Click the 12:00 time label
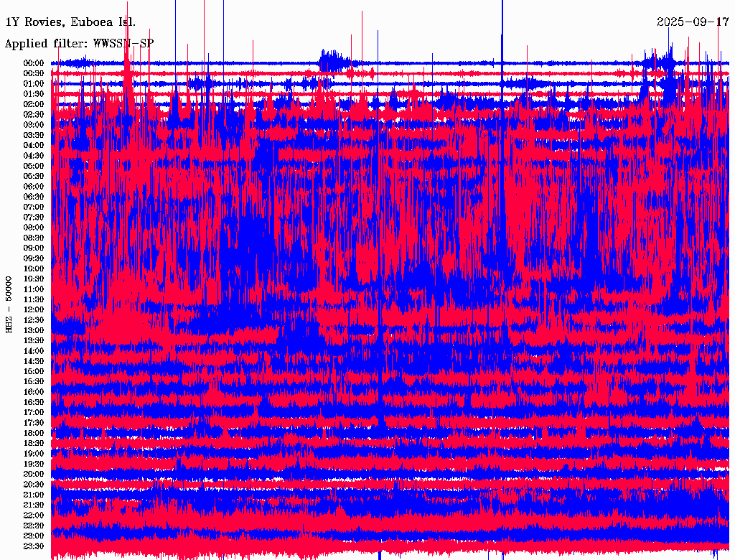Viewport: 735px width, 560px height. click(34, 309)
